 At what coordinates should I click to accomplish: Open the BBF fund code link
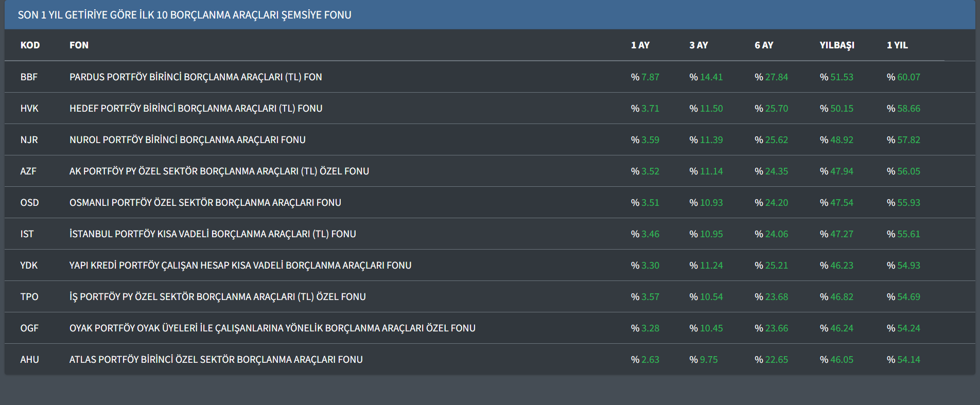click(x=29, y=77)
